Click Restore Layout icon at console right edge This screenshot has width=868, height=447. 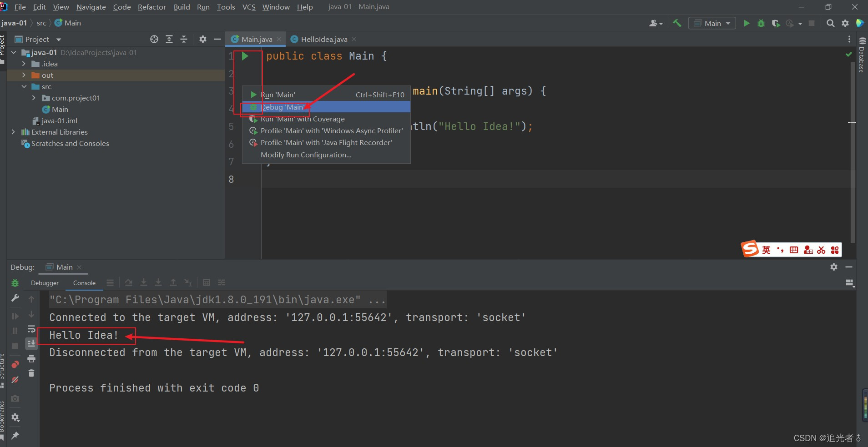(x=849, y=283)
